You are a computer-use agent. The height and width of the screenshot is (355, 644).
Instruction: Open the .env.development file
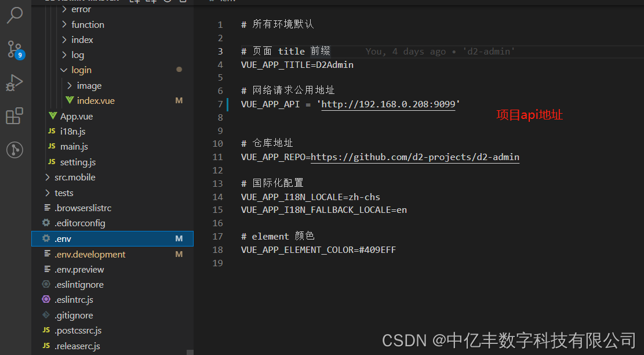pos(90,254)
